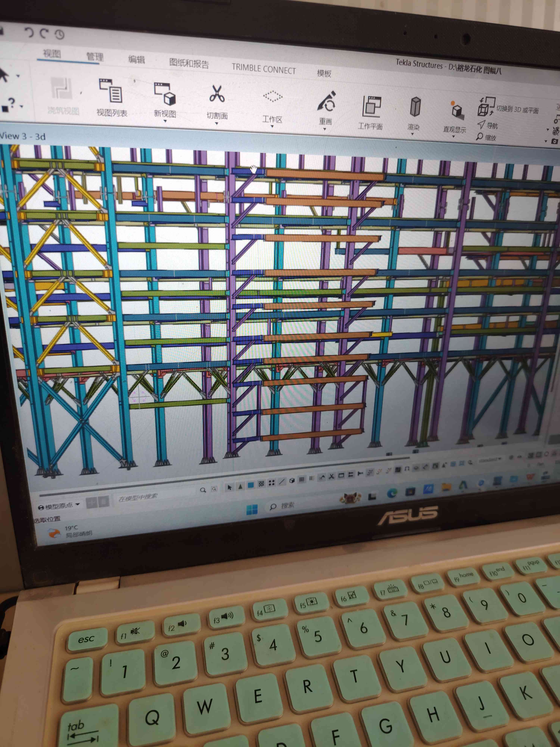Viewport: 560px width, 747px height.
Task: Open the dropdown beside the arrow pointer icon
Action: pos(18,76)
